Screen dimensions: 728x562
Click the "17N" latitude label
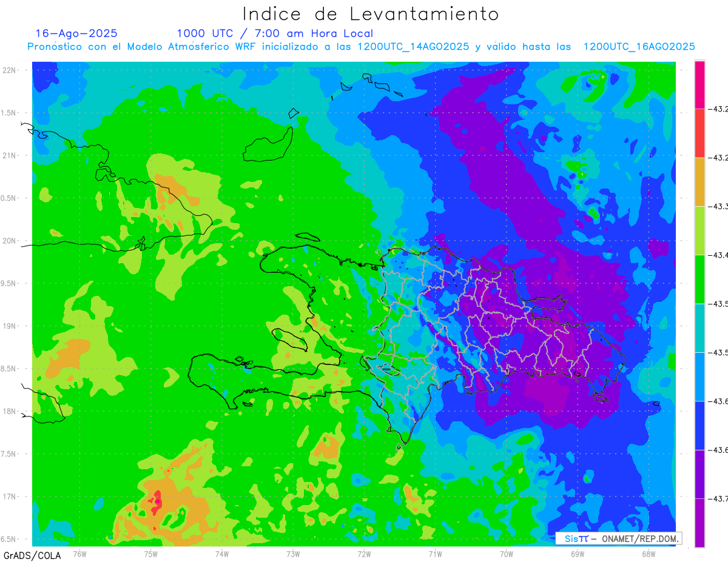pos(10,497)
